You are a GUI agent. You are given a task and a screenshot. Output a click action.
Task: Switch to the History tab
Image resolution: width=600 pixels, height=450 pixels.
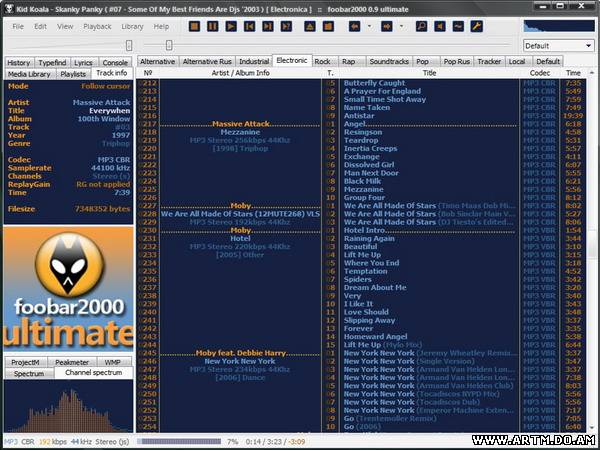pyautogui.click(x=19, y=63)
